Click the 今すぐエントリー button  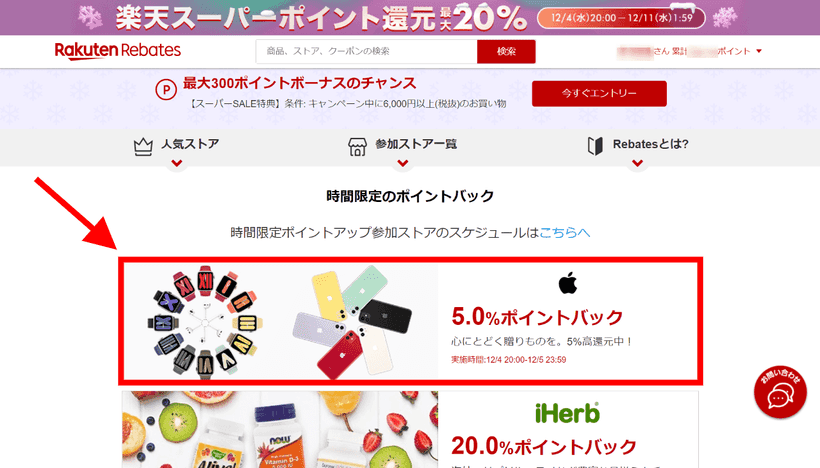(599, 93)
